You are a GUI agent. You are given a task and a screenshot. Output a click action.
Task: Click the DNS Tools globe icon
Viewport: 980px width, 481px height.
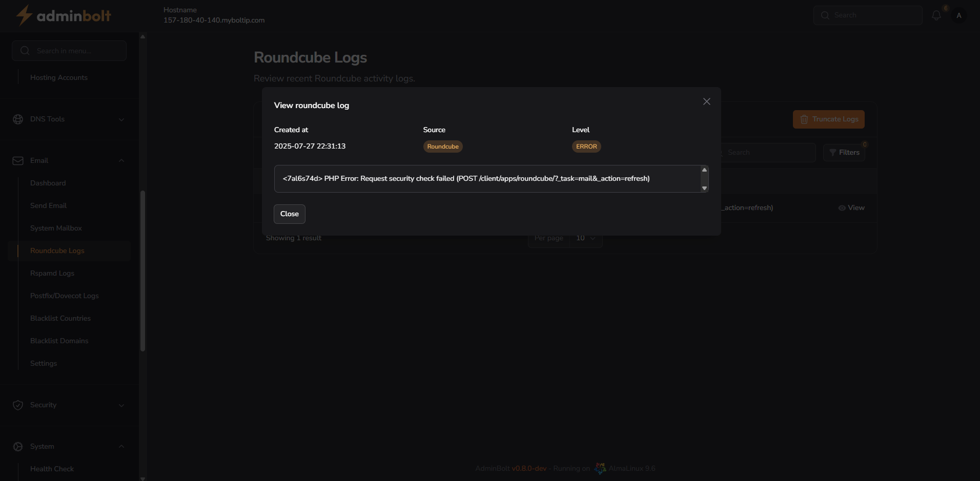pyautogui.click(x=18, y=119)
